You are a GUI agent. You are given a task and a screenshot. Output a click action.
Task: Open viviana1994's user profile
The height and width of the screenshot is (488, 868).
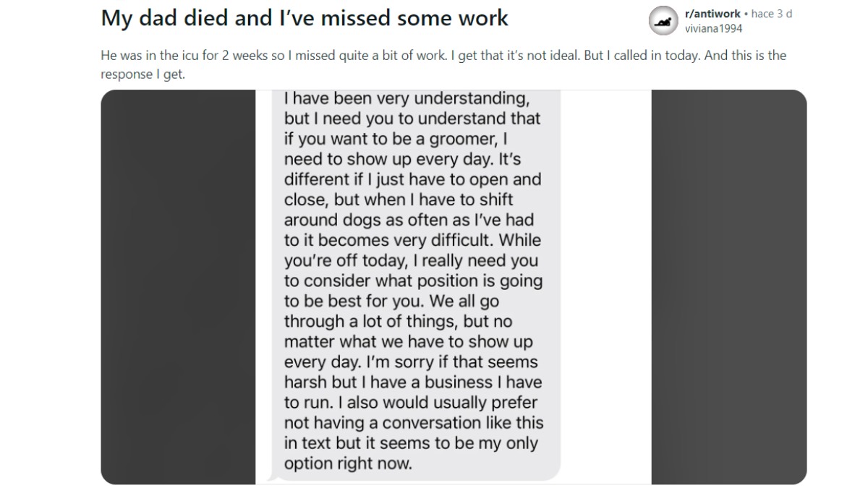coord(713,28)
